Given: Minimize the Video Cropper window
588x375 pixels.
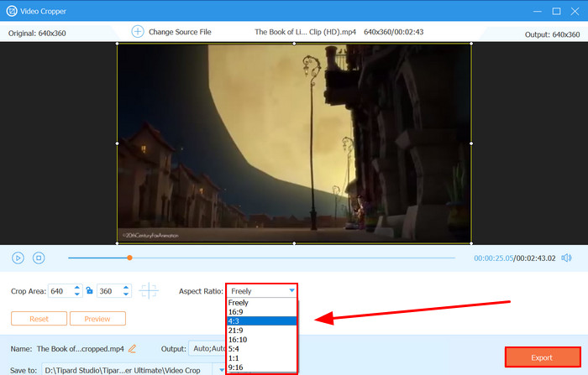Looking at the screenshot, I should [538, 11].
